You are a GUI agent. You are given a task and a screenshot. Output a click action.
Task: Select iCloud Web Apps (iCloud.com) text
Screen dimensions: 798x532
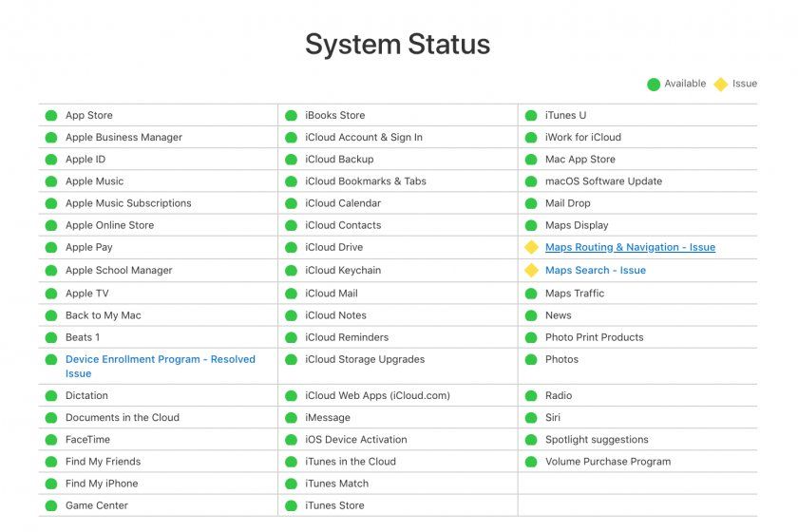click(x=378, y=395)
